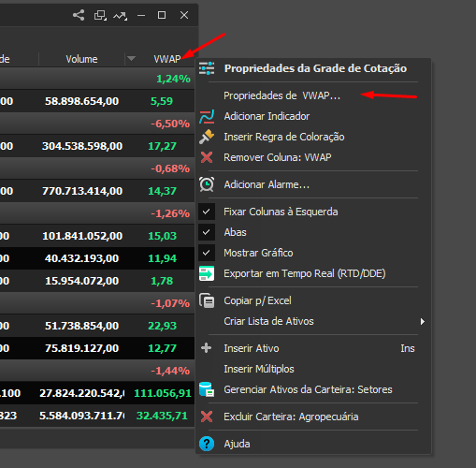The width and height of the screenshot is (476, 468).
Task: Open the column dropdown arrow next to Volume
Action: 131,59
